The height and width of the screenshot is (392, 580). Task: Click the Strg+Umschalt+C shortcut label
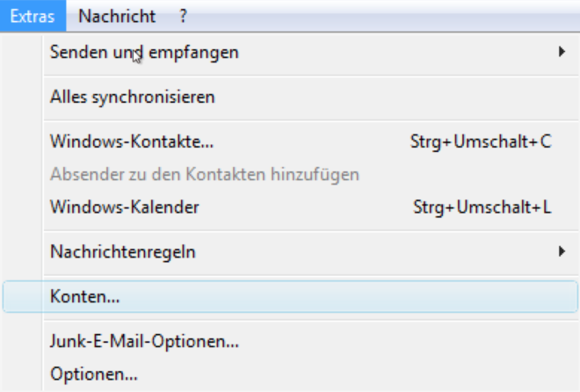[481, 141]
